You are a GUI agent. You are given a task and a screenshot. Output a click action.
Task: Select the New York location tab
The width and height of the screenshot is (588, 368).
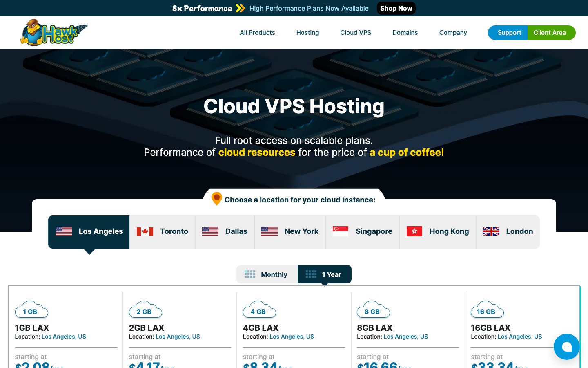coord(290,232)
